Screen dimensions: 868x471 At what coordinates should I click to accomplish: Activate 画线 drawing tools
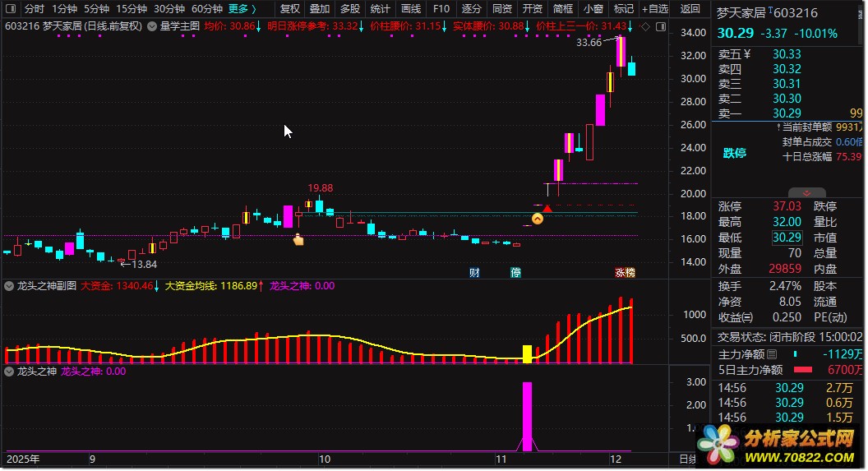point(411,9)
